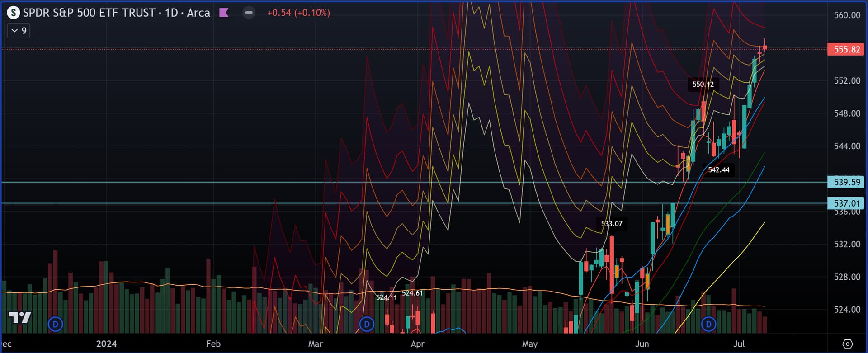Image resolution: width=868 pixels, height=353 pixels.
Task: Click the Mar label on time axis
Action: coord(316,344)
